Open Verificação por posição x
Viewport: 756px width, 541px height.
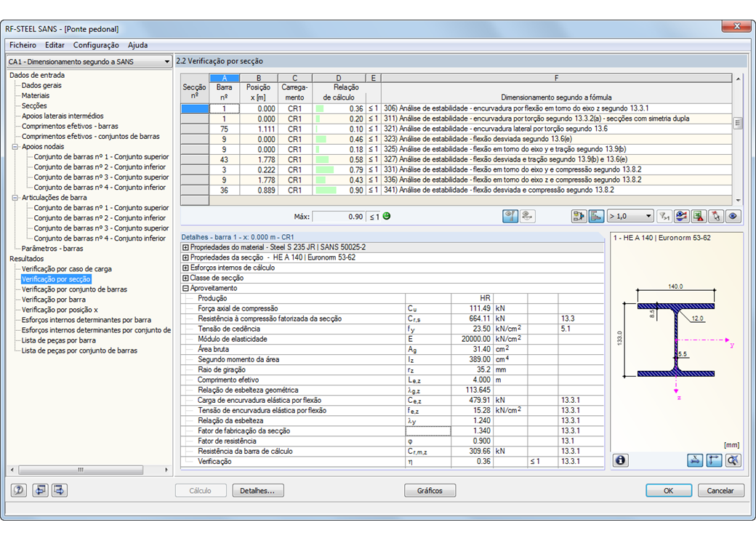(60, 310)
